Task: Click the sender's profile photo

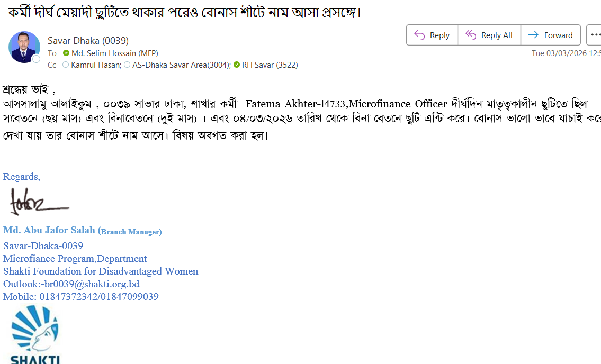Action: click(x=24, y=47)
